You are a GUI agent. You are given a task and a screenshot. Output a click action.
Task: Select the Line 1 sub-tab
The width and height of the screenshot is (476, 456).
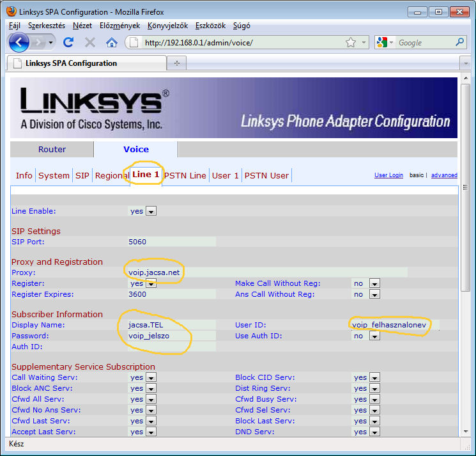click(146, 175)
